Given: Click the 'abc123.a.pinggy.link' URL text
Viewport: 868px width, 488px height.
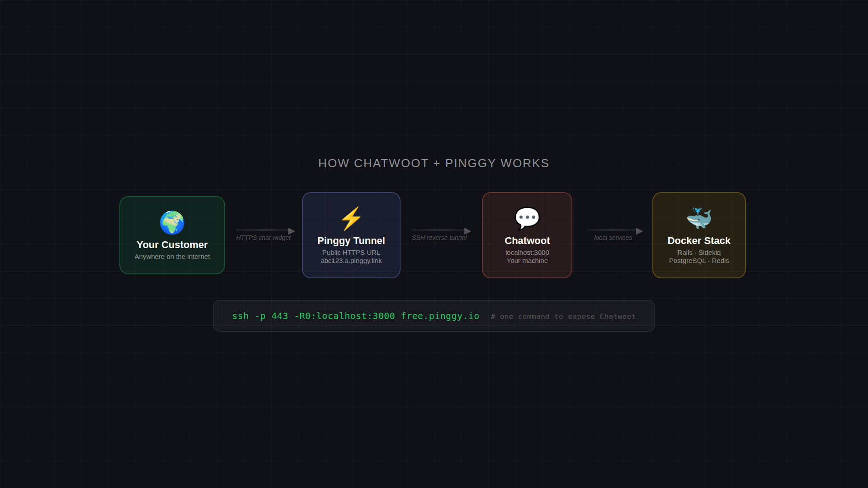Looking at the screenshot, I should (351, 261).
